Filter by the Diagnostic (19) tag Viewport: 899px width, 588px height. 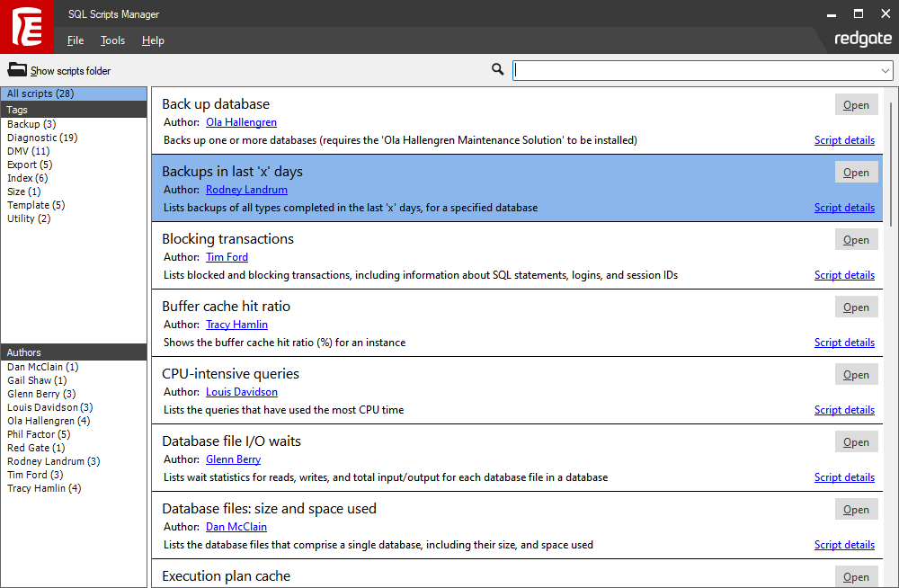pos(42,138)
